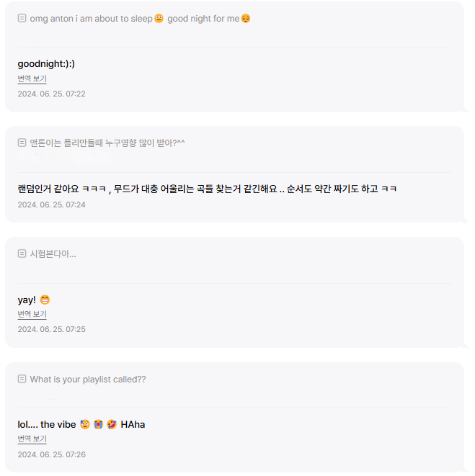This screenshot has height=476, width=475.
Task: Click the note icon before "What is your playlist called??"
Action: [x=22, y=379]
